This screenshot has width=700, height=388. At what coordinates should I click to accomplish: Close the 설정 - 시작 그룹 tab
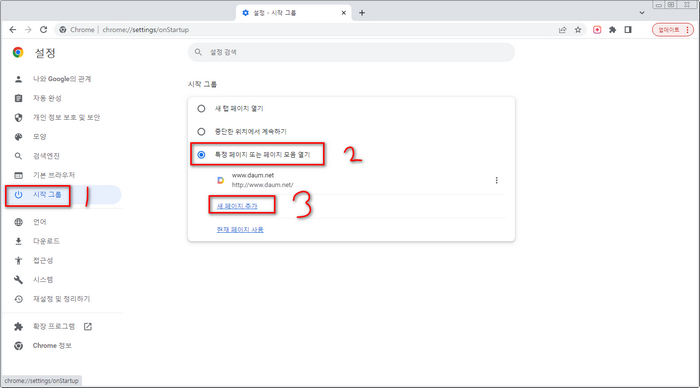[x=344, y=13]
